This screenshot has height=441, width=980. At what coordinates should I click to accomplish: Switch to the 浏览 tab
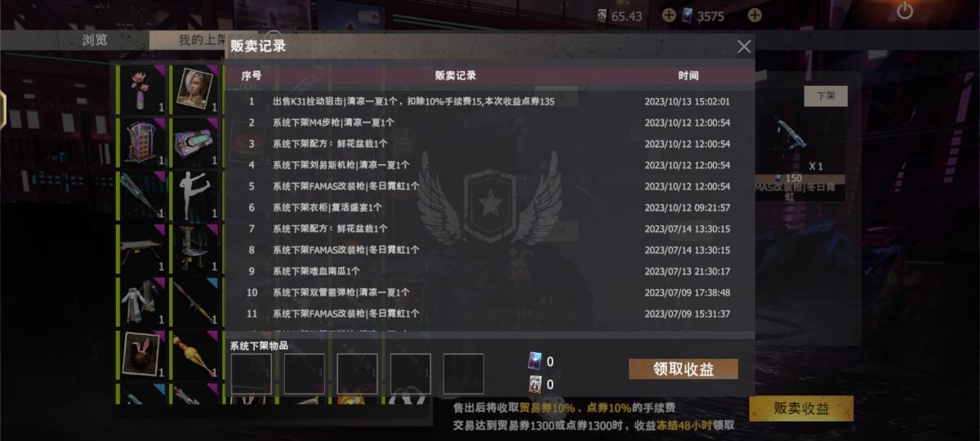point(95,39)
